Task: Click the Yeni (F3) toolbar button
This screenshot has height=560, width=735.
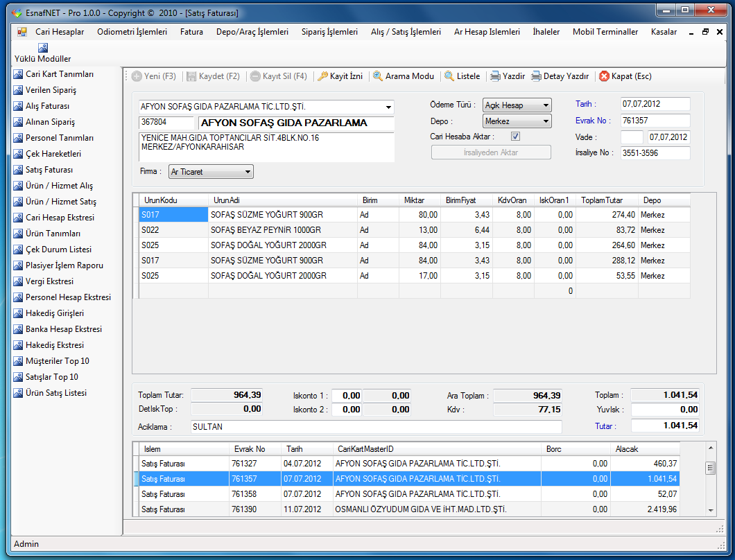Action: tap(154, 76)
